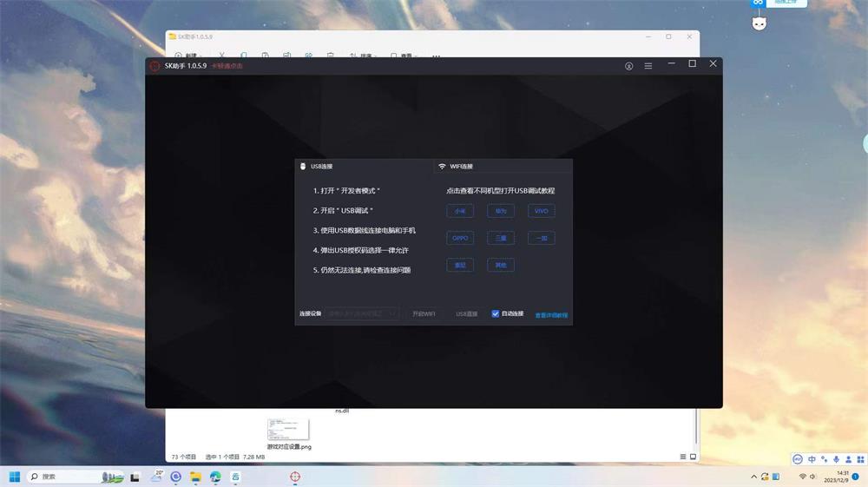The image size is (868, 487).
Task: Switch to the USB连接 tab
Action: click(x=321, y=167)
